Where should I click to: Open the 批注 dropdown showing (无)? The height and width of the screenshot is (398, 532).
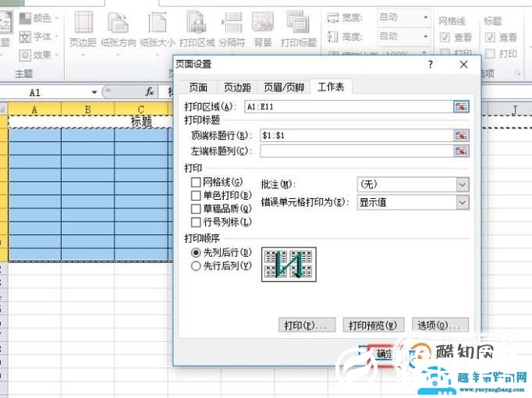point(413,185)
